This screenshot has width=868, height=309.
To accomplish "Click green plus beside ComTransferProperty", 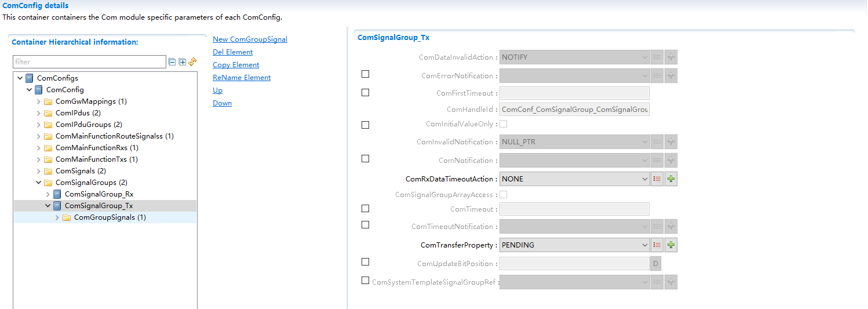I will pyautogui.click(x=671, y=245).
